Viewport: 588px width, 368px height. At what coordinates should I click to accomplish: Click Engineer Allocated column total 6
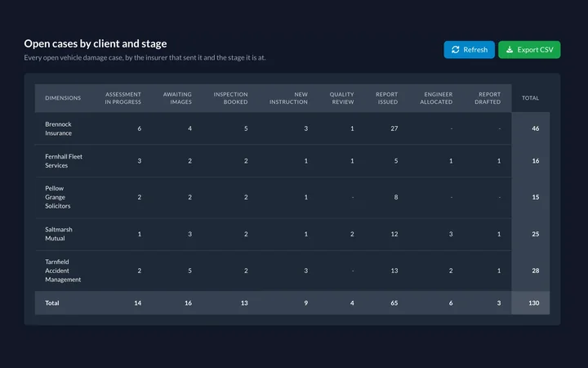(451, 303)
